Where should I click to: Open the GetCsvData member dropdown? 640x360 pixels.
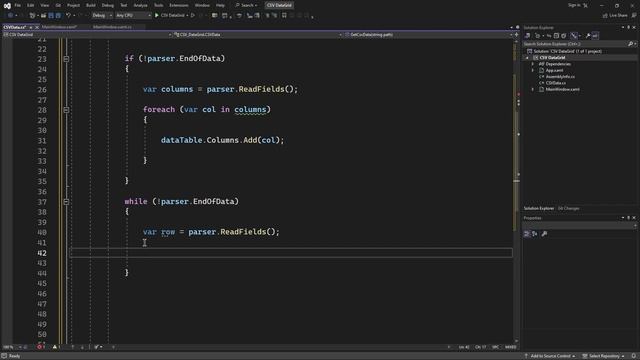tap(428, 35)
